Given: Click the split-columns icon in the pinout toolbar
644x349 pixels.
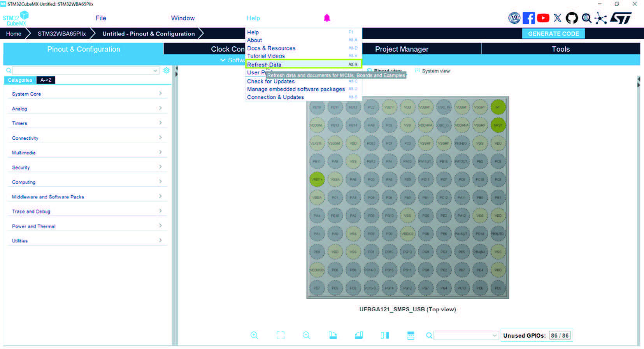Looking at the screenshot, I should (385, 335).
